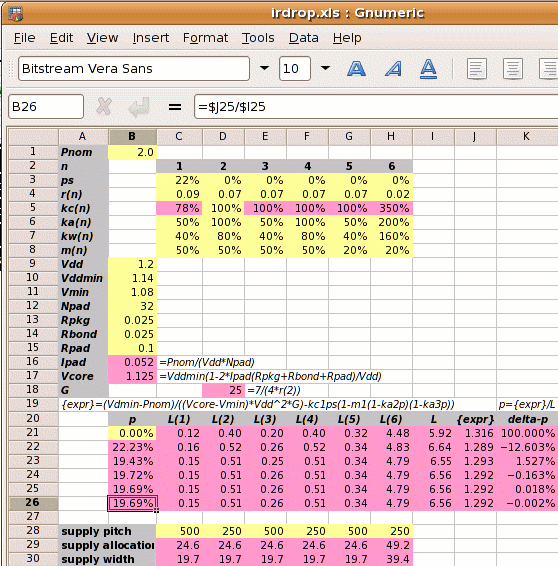Viewport: 558px width, 566px height.
Task: Open the font size dropdown arrow
Action: click(x=325, y=68)
